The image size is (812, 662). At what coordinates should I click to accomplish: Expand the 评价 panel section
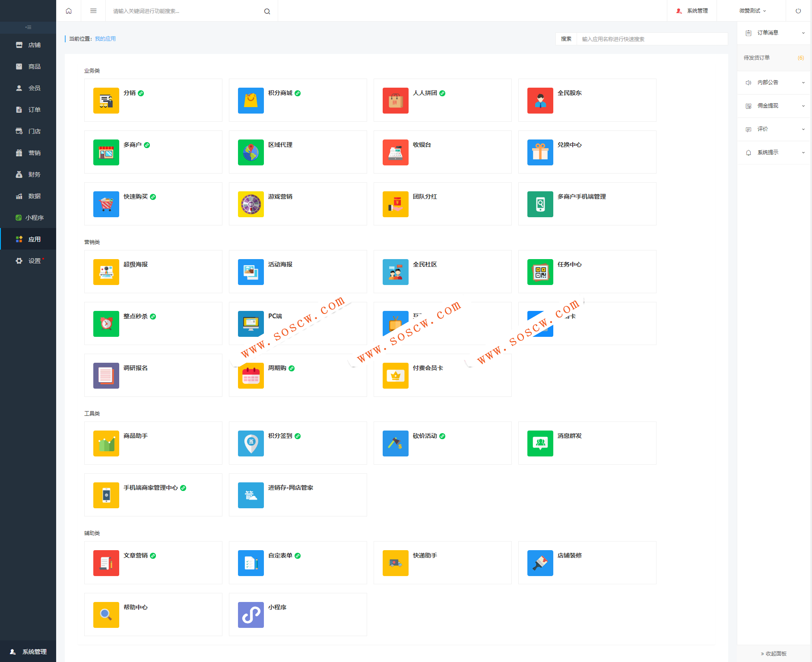774,129
